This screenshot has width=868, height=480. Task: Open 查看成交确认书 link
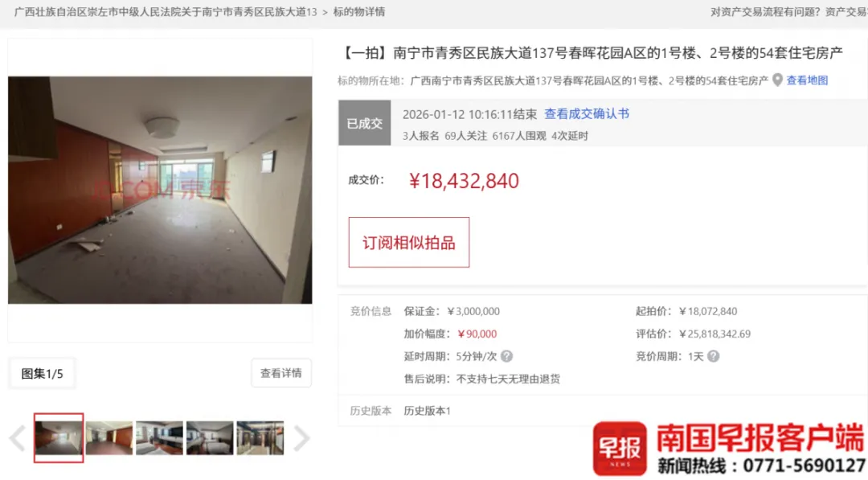tap(587, 114)
